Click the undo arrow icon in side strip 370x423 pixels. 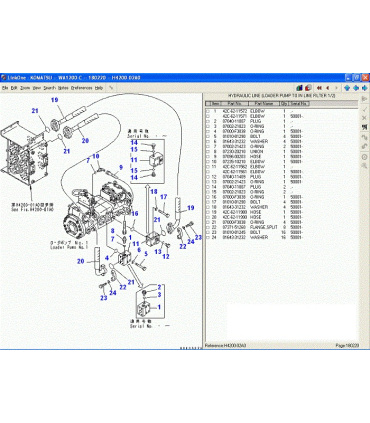pyautogui.click(x=364, y=146)
